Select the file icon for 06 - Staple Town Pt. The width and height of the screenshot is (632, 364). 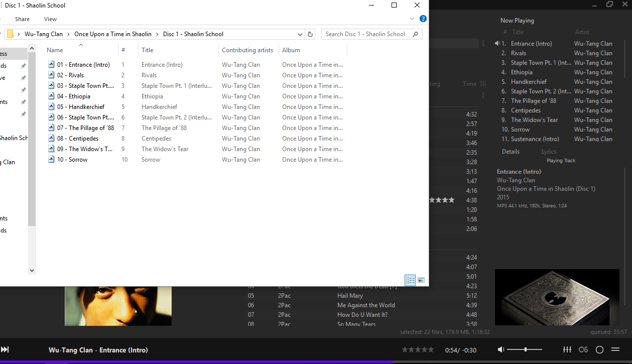tap(51, 117)
